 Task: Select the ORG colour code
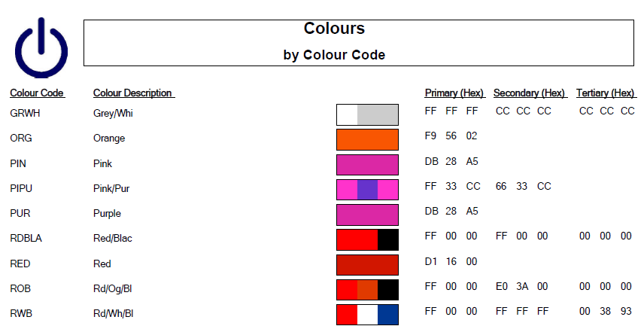21,139
